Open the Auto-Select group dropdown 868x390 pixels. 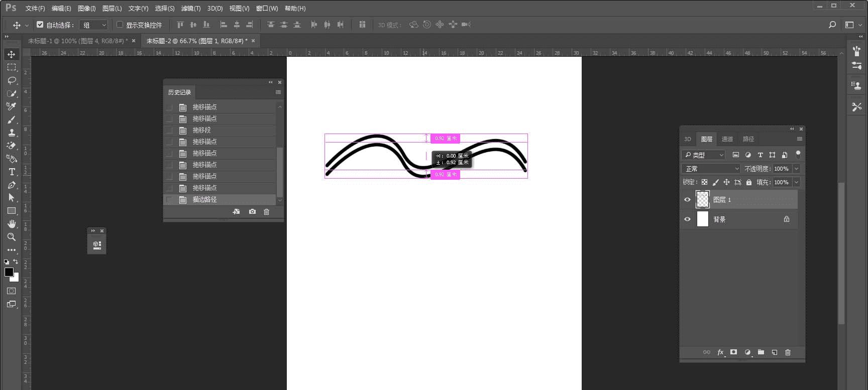(x=94, y=25)
